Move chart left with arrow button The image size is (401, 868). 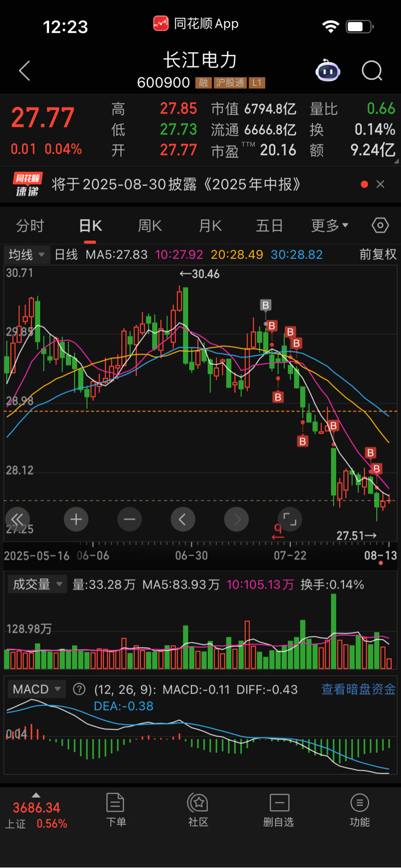pyautogui.click(x=183, y=519)
